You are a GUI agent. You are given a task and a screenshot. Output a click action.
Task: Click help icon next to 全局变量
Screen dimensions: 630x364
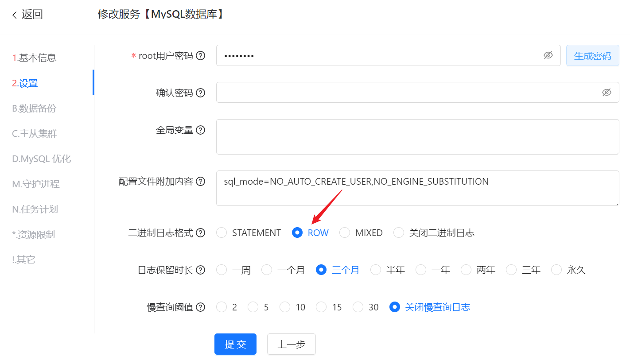click(200, 130)
